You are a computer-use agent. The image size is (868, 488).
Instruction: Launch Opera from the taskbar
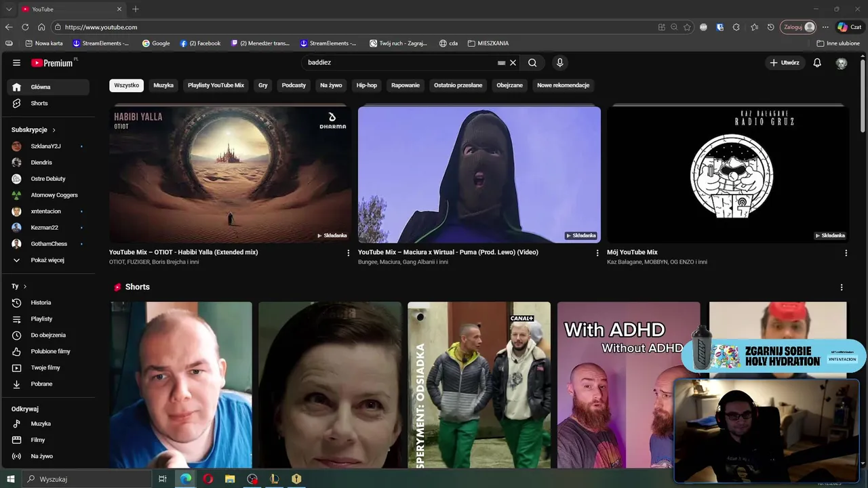tap(208, 479)
